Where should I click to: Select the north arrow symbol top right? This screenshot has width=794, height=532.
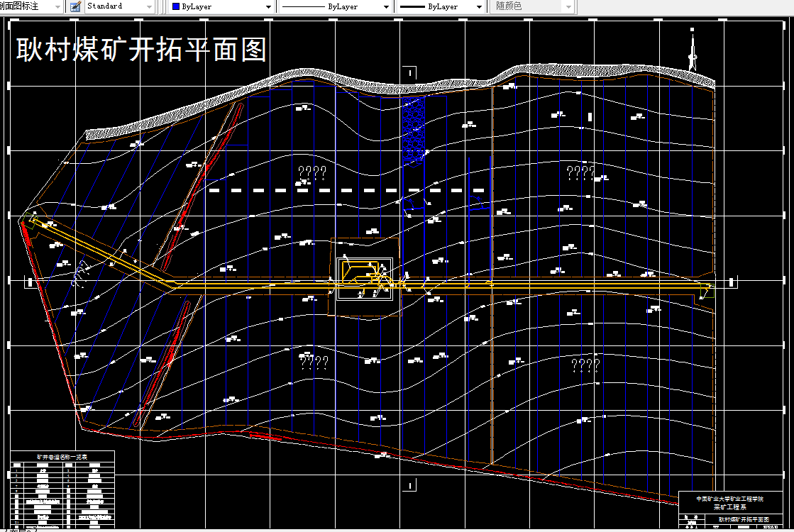coord(692,50)
